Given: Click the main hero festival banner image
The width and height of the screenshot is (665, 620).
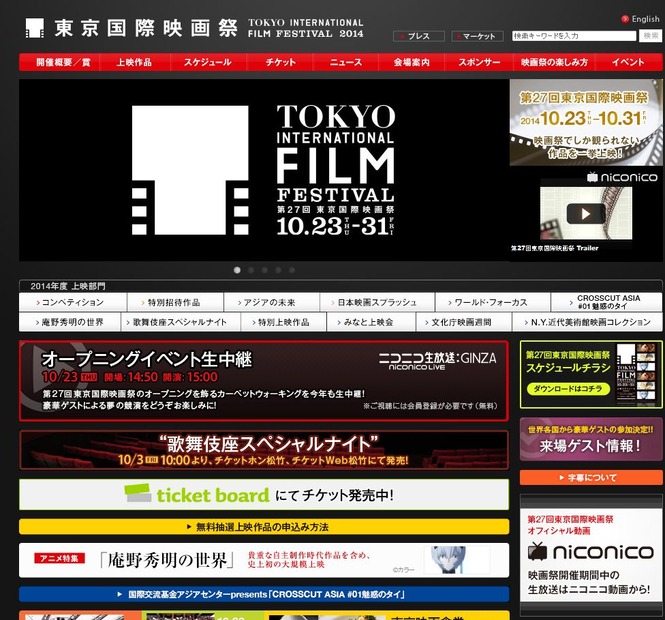Looking at the screenshot, I should 264,170.
